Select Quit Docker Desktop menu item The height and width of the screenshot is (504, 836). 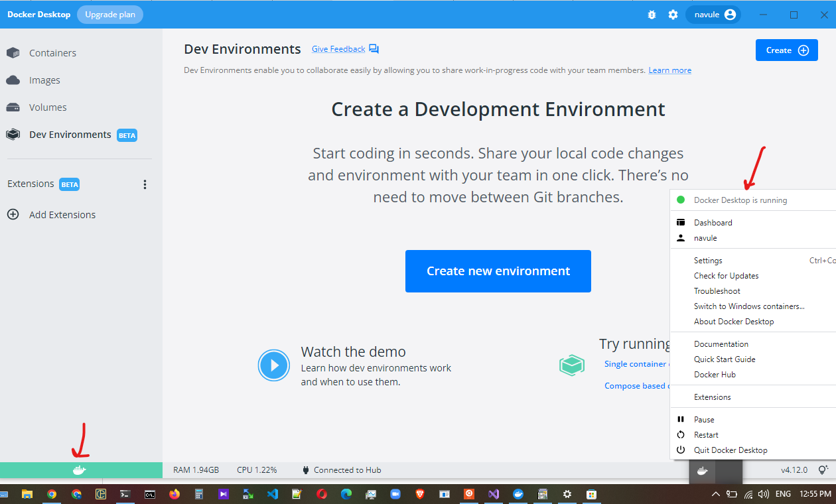(731, 450)
